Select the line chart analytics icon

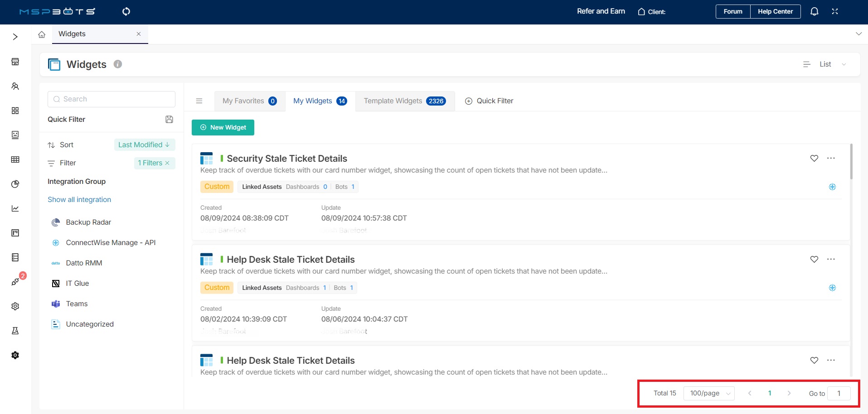(15, 208)
